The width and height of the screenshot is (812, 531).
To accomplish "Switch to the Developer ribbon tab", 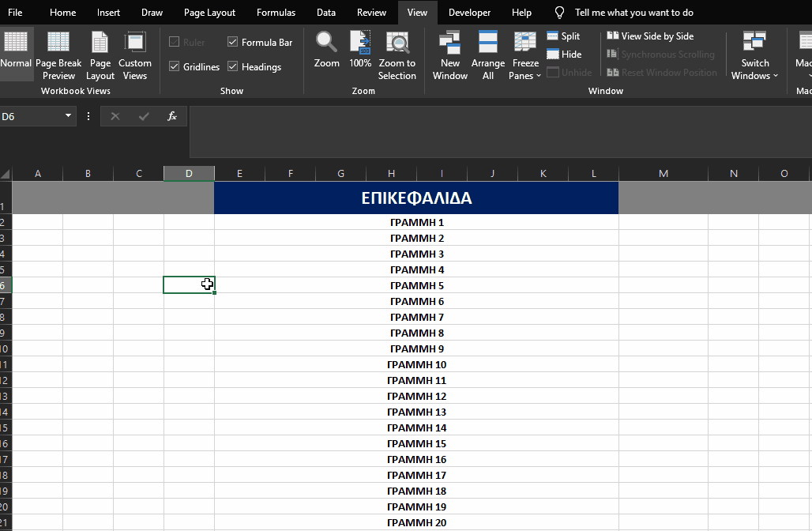I will click(469, 13).
